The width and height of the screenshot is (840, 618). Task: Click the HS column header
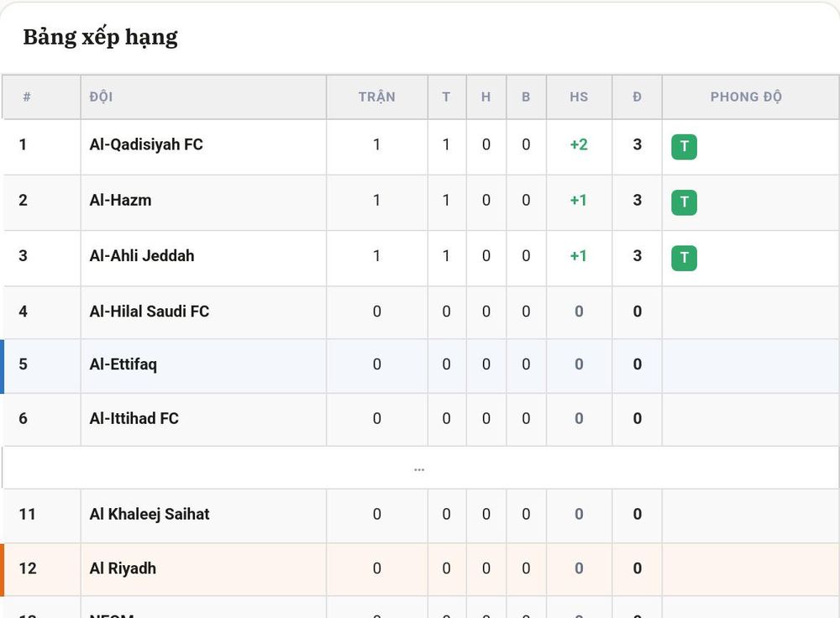coord(579,97)
